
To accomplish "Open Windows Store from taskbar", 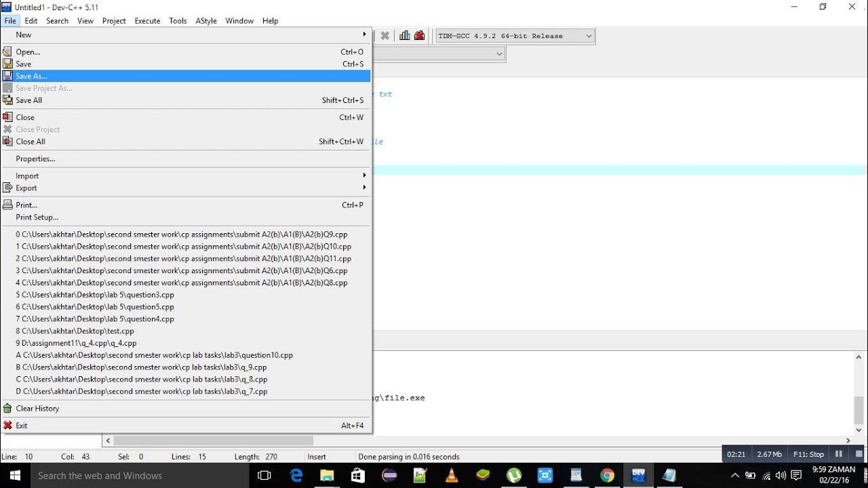I will 359,475.
